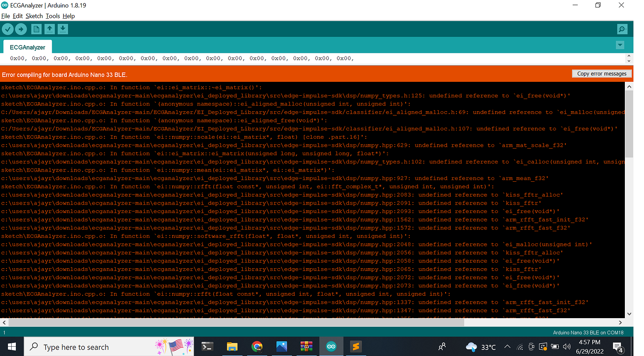Click the code editor scroll up arrow

629,56
